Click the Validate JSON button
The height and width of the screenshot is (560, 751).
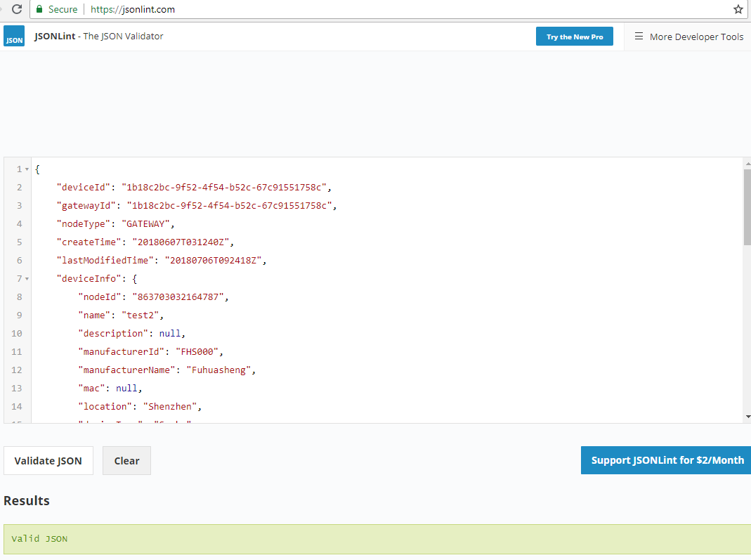click(x=48, y=461)
